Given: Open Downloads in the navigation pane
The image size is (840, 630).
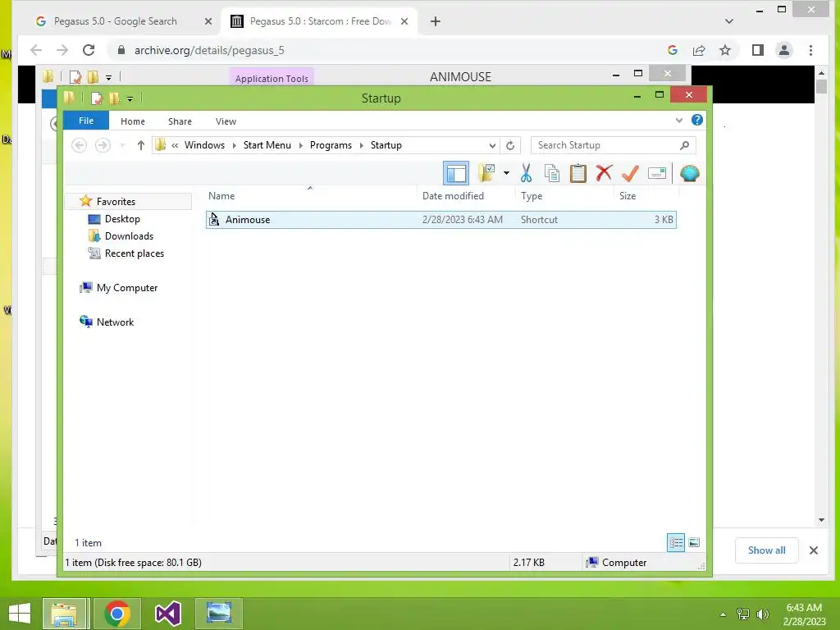Looking at the screenshot, I should (x=129, y=235).
